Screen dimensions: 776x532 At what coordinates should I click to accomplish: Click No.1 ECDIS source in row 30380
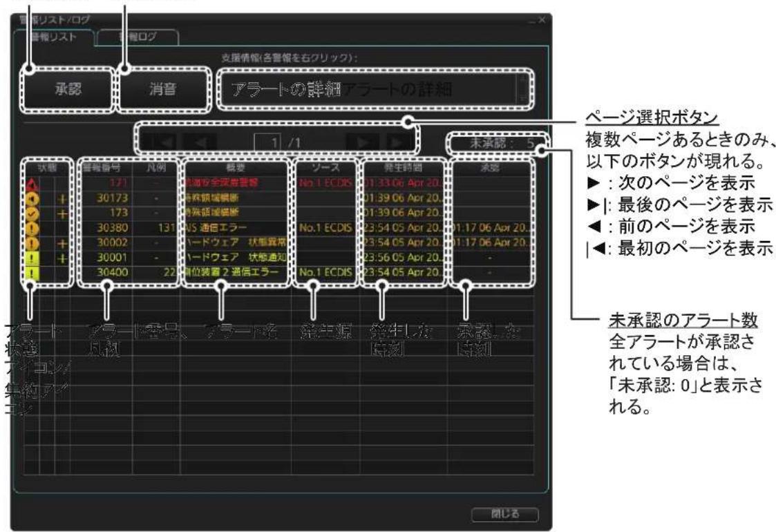(325, 227)
